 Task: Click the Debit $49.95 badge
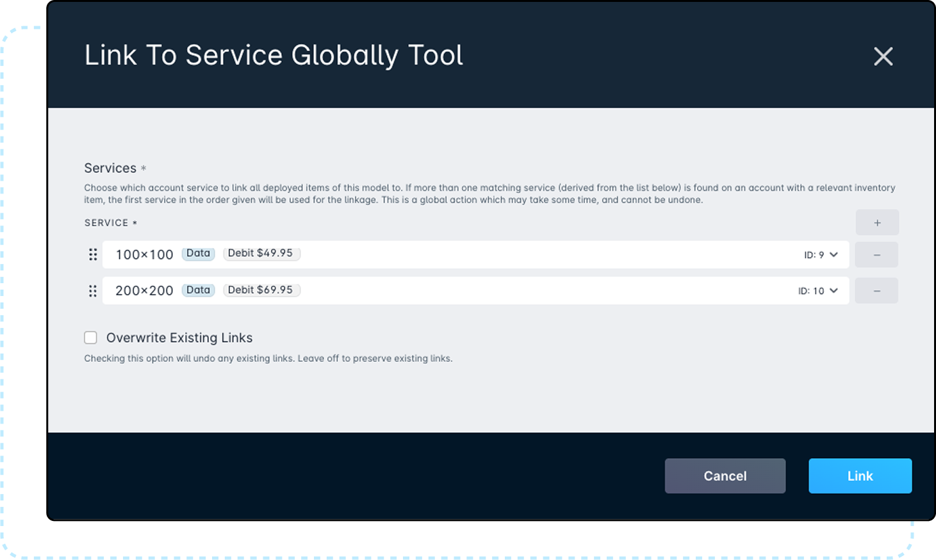pyautogui.click(x=261, y=253)
